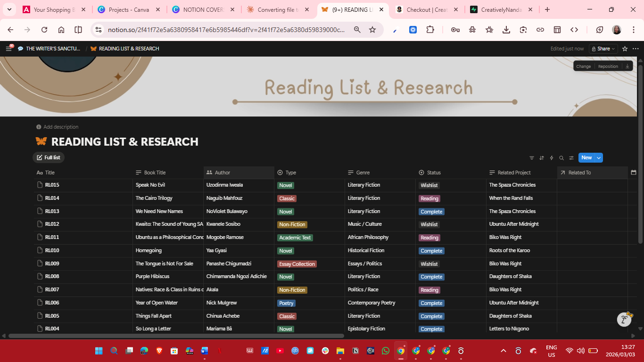This screenshot has height=362, width=644.
Task: Click the address bar URL field
Action: (226, 29)
